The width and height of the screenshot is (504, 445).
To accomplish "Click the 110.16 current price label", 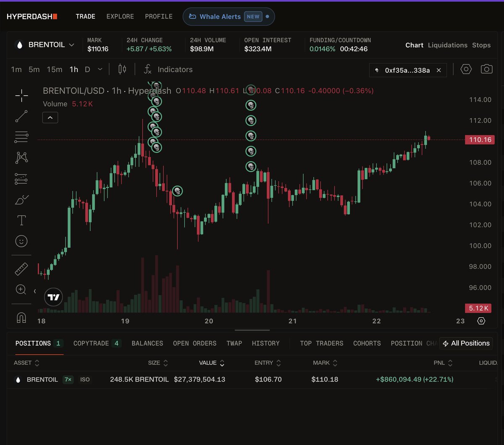I will [480, 140].
